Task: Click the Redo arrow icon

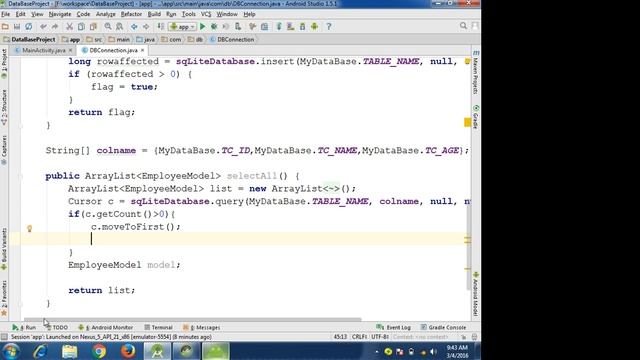Action: pos(55,27)
